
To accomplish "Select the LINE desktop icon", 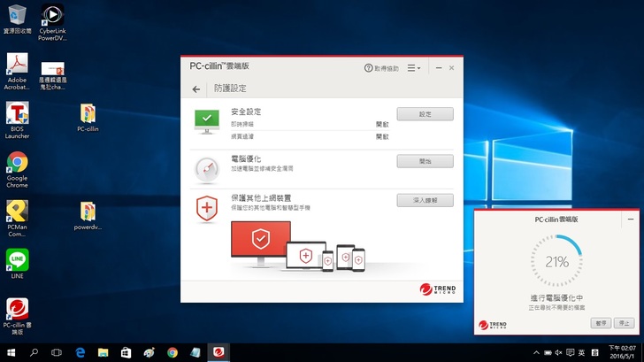I will (17, 264).
